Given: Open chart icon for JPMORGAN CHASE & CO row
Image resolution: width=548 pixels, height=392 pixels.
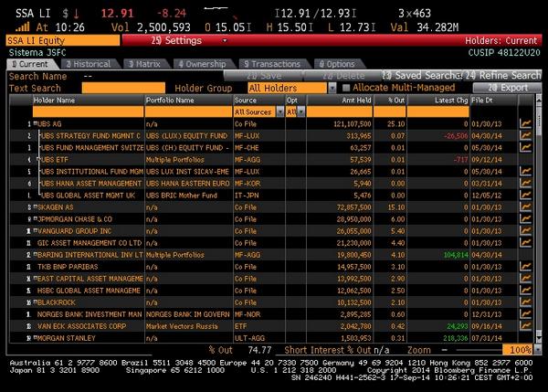Looking at the screenshot, I should (x=525, y=218).
